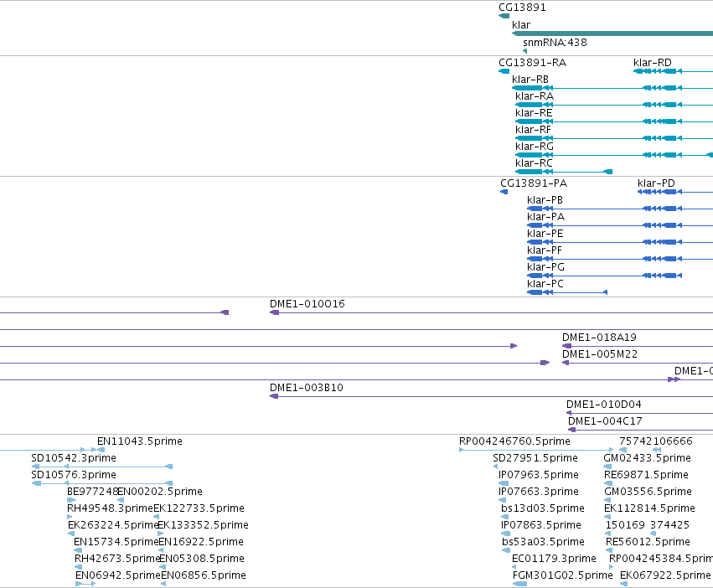Open the CG13891-RA transcript
Image resolution: width=713 pixels, height=588 pixels.
(533, 63)
